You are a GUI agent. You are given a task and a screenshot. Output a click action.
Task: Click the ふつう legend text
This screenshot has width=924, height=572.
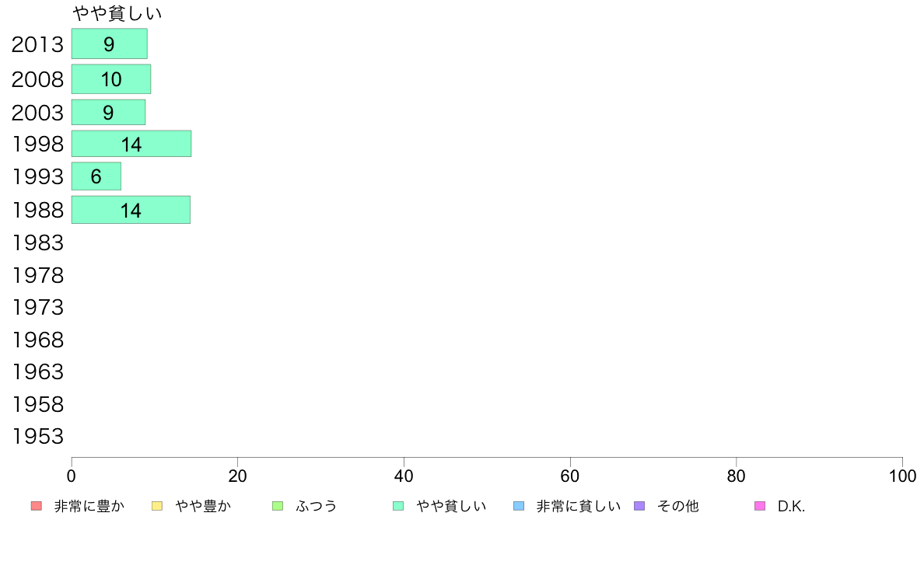point(316,506)
